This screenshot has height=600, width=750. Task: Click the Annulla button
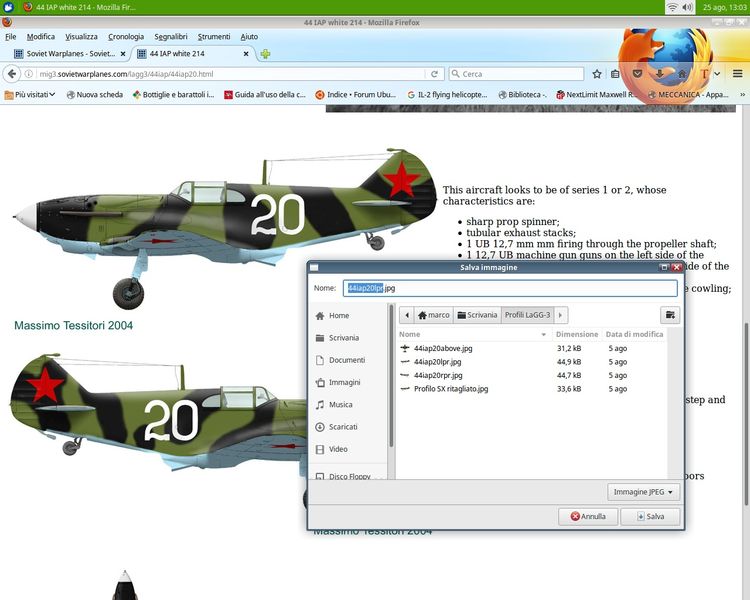tap(588, 516)
